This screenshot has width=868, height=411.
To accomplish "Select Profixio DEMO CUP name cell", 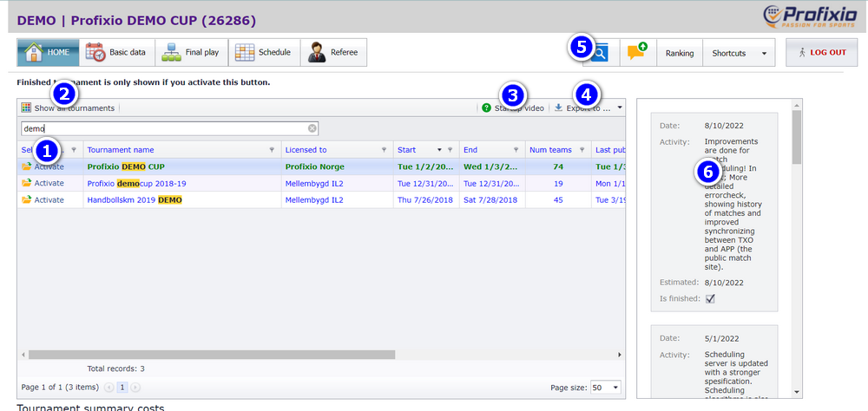I will point(181,166).
